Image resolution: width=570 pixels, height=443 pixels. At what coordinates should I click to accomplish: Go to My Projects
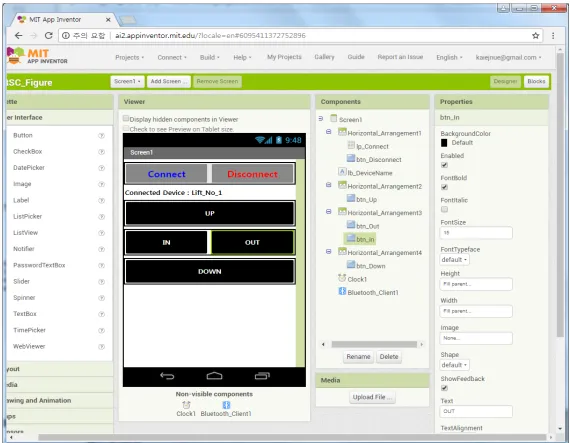click(284, 57)
